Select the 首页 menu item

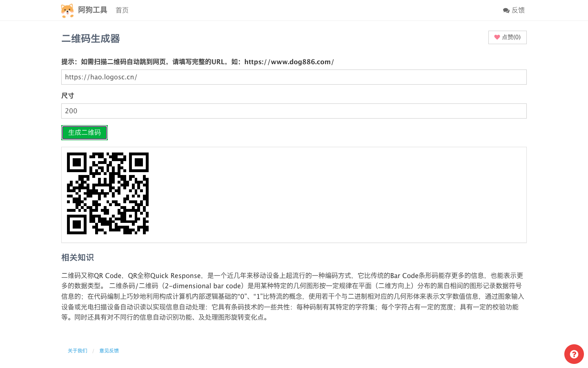click(x=122, y=10)
